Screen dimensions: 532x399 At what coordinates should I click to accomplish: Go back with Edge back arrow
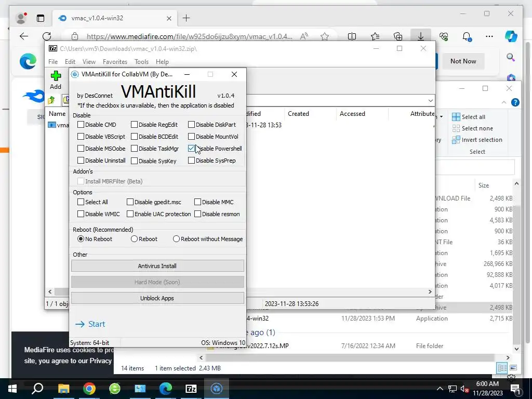pos(24,36)
